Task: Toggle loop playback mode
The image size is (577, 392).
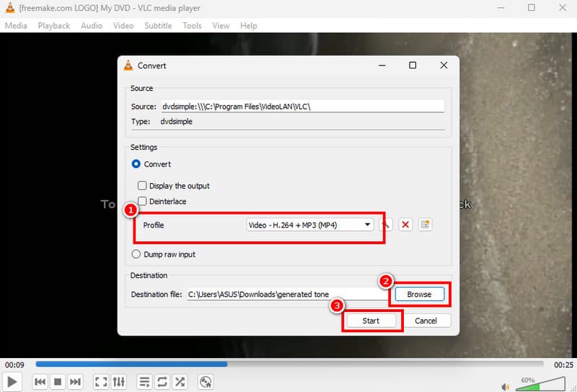Action: (162, 382)
